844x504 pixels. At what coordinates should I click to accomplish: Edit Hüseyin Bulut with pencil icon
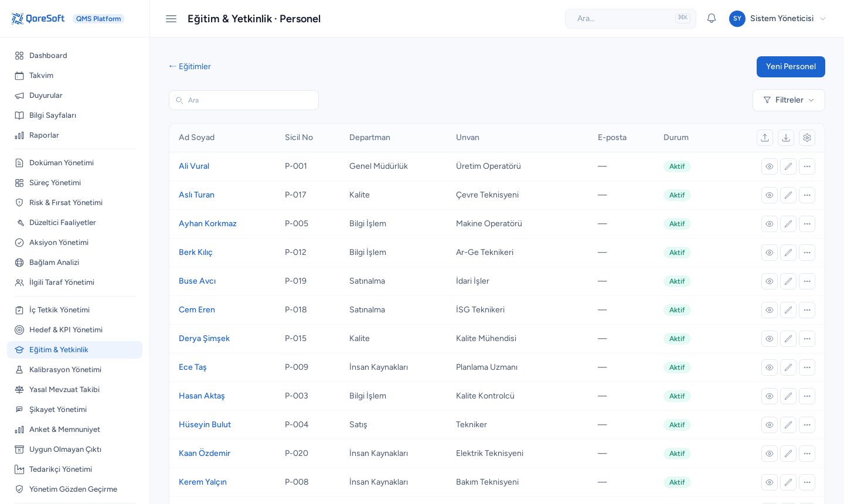click(x=788, y=425)
